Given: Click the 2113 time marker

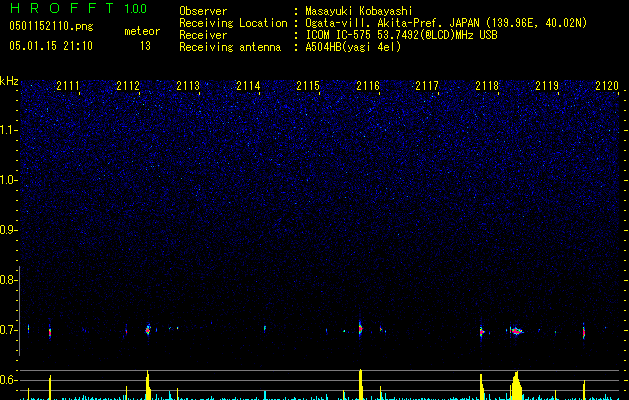Looking at the screenshot, I should [188, 85].
